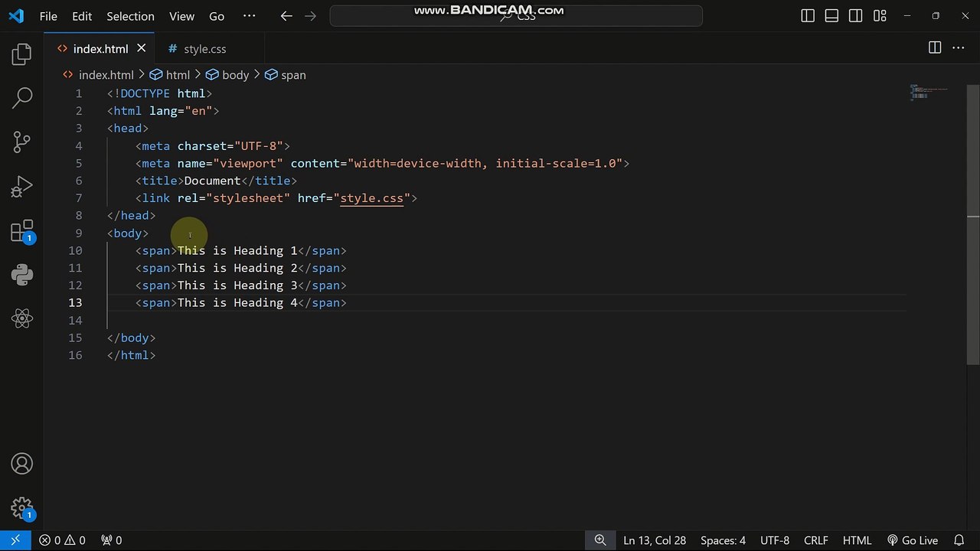Open editor More Actions ellipsis

pos(958,48)
